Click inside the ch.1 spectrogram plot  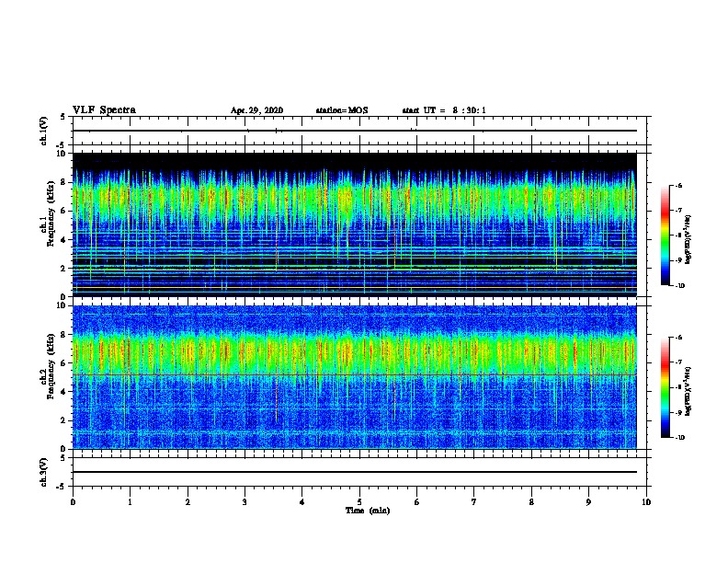pyautogui.click(x=354, y=224)
